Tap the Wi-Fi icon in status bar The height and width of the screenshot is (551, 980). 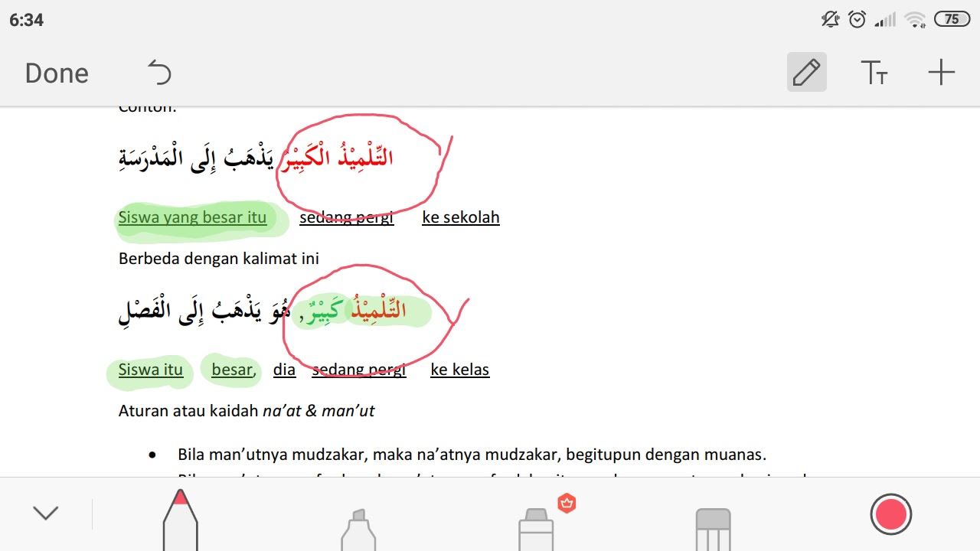915,20
